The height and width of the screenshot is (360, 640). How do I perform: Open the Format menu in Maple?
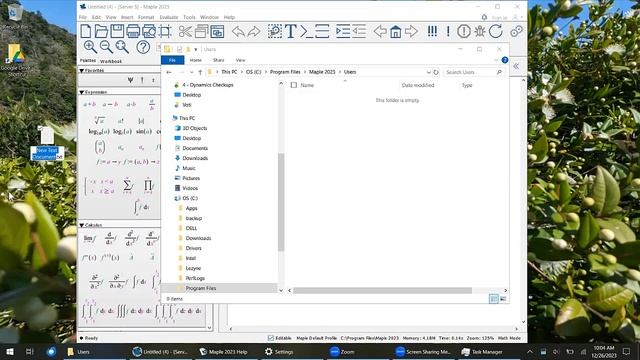coord(146,17)
